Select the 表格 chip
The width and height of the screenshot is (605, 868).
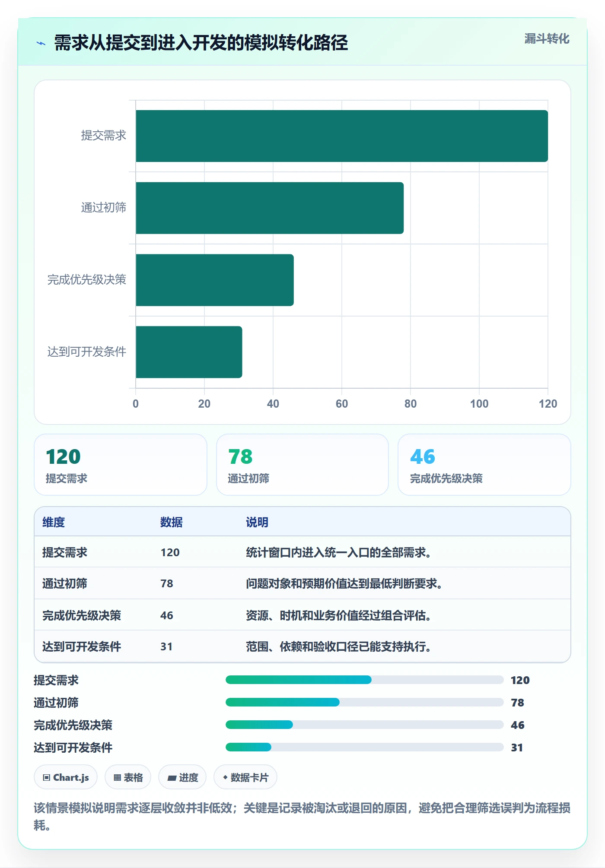pos(128,777)
